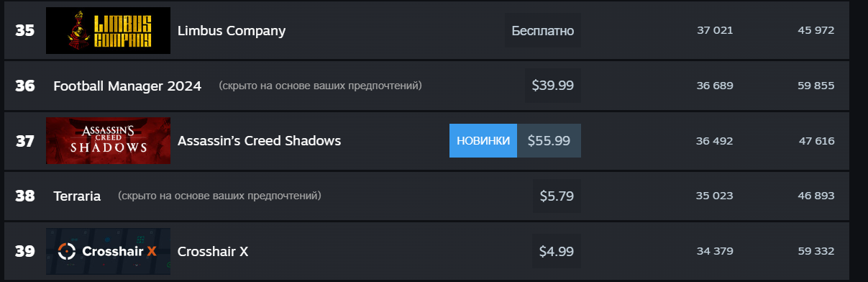868x282 pixels.
Task: Open the Crosshair X title link
Action: coord(213,251)
